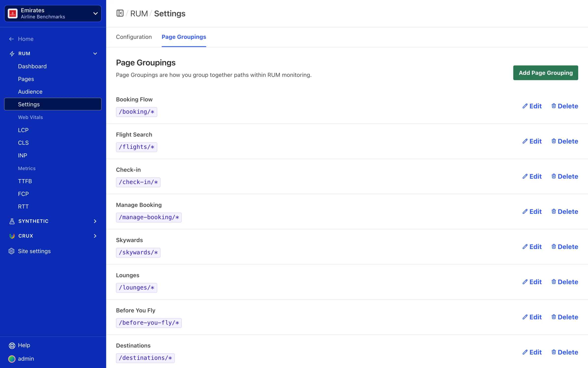Collapse sidebar via panel toggle icon
This screenshot has width=588, height=368.
click(120, 13)
